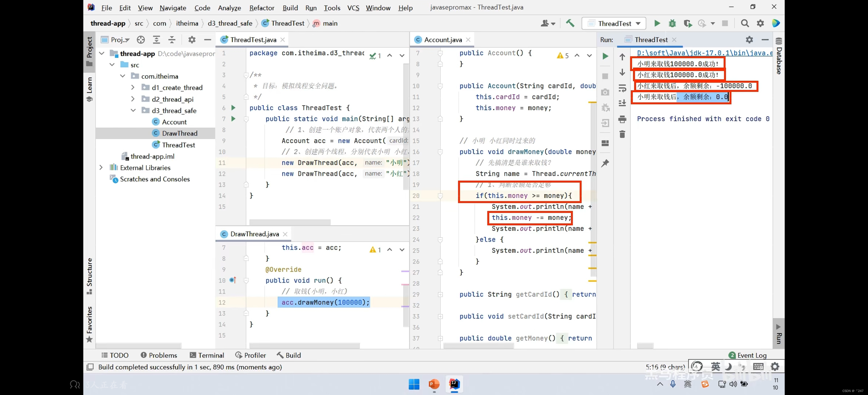This screenshot has width=868, height=395.
Task: Run with coverage shield icon
Action: point(687,23)
